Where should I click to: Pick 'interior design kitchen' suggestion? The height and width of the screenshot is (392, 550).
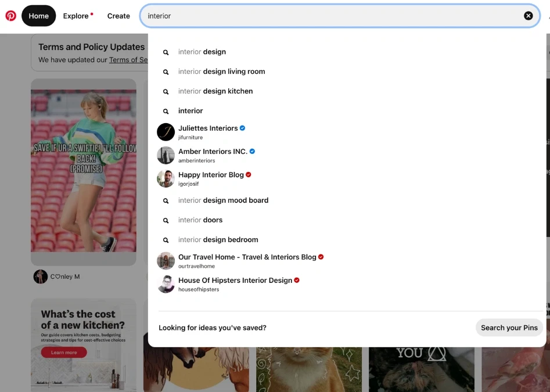pyautogui.click(x=215, y=91)
